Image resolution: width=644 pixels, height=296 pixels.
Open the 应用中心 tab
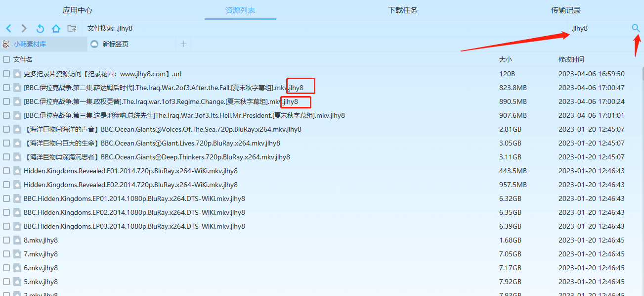[x=78, y=9]
